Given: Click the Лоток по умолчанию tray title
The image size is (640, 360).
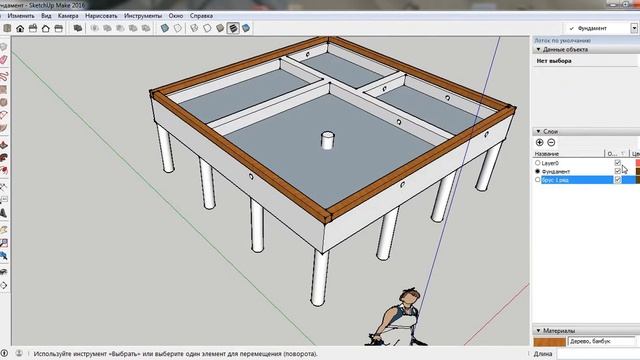Looking at the screenshot, I should click(562, 41).
